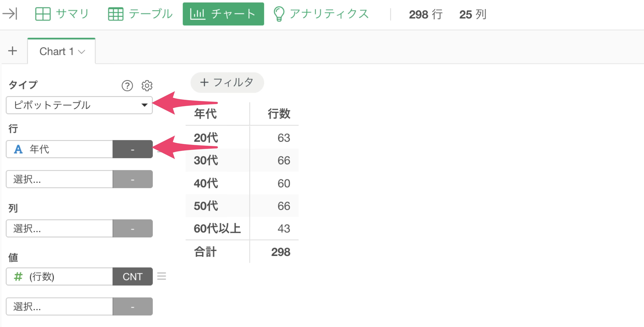Click the table icon for テーブル view

click(x=116, y=14)
